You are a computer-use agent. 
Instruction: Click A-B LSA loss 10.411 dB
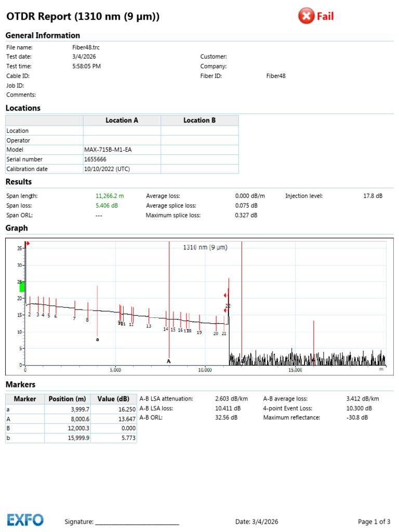tap(228, 408)
